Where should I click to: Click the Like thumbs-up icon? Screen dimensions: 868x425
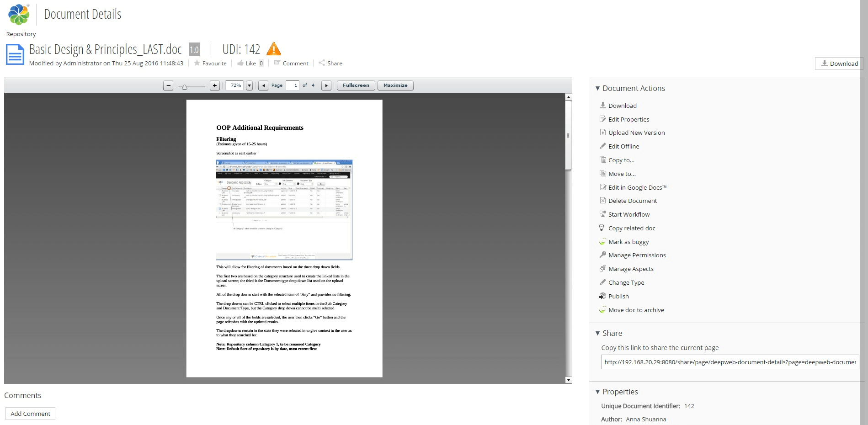(240, 63)
